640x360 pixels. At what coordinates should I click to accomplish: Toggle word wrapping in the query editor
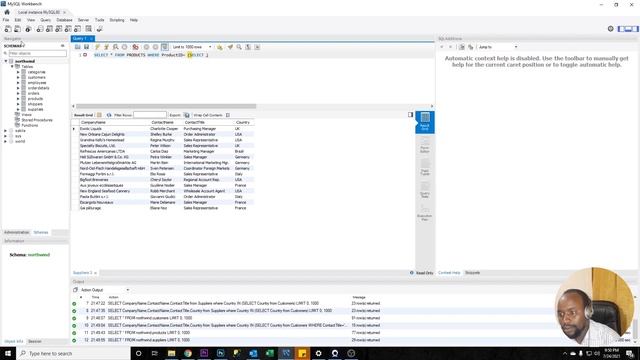point(257,47)
